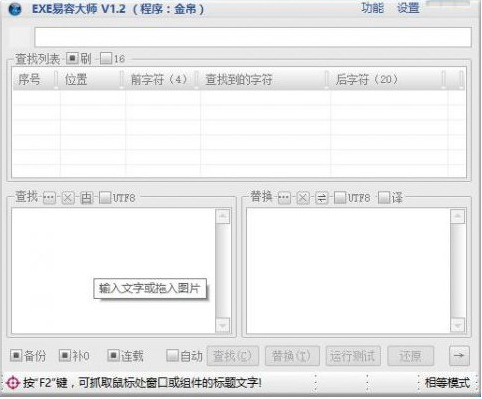Image resolution: width=482 pixels, height=399 pixels.
Task: Click the 相等模式 status bar entry
Action: point(447,383)
